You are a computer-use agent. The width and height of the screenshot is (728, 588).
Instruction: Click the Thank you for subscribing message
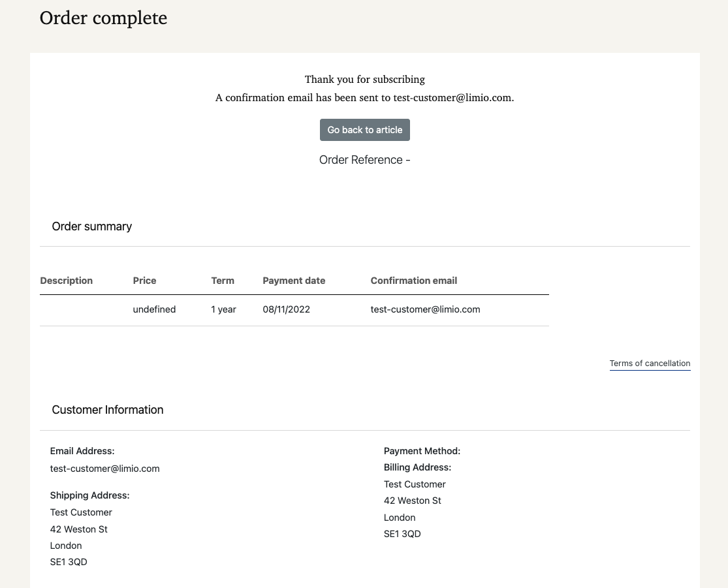click(364, 80)
